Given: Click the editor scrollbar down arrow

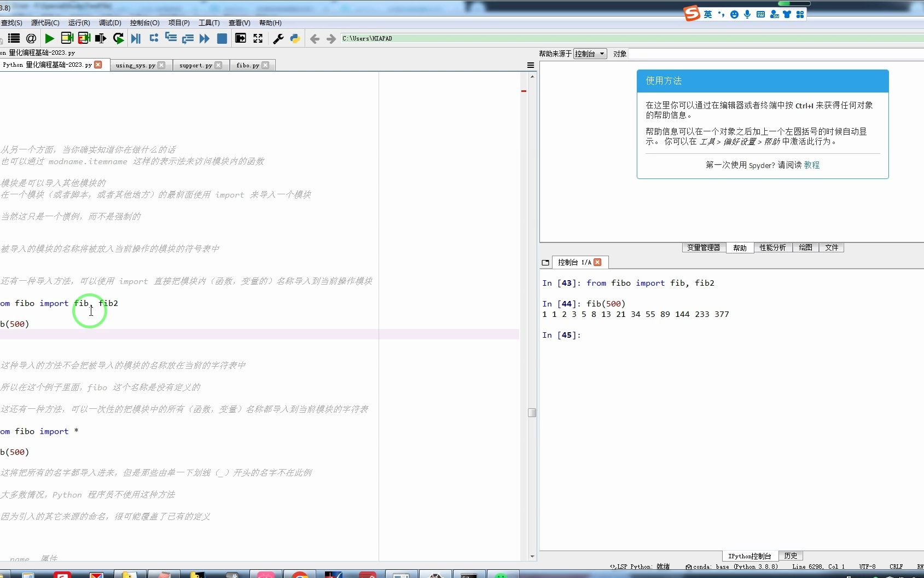Looking at the screenshot, I should point(532,557).
